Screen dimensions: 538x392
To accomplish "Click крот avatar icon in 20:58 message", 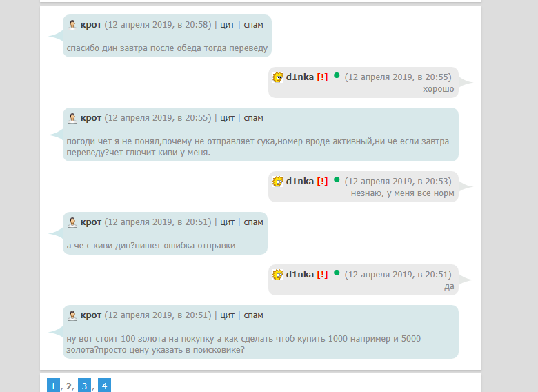I will [x=72, y=25].
